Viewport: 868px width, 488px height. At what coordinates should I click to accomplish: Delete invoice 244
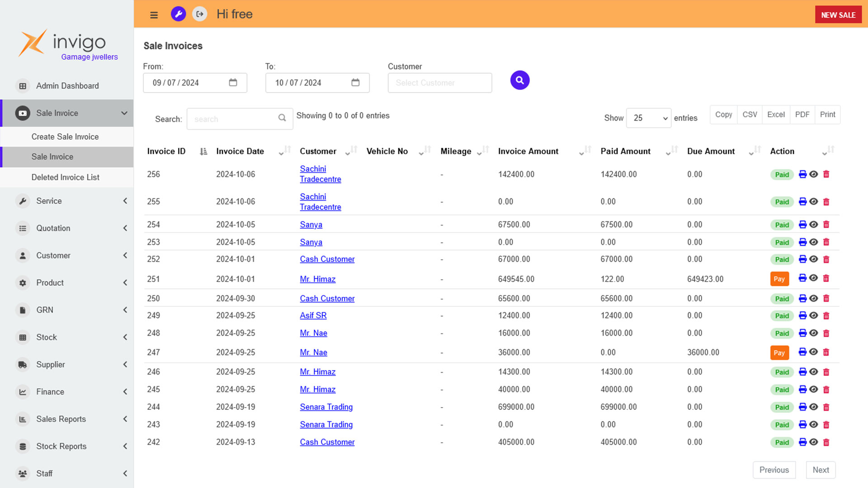[x=826, y=407]
